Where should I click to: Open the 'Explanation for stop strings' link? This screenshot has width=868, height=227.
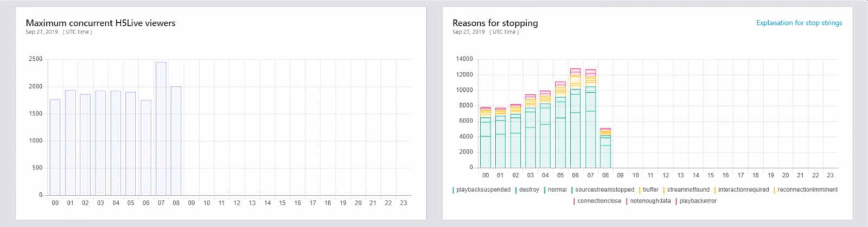pyautogui.click(x=799, y=23)
